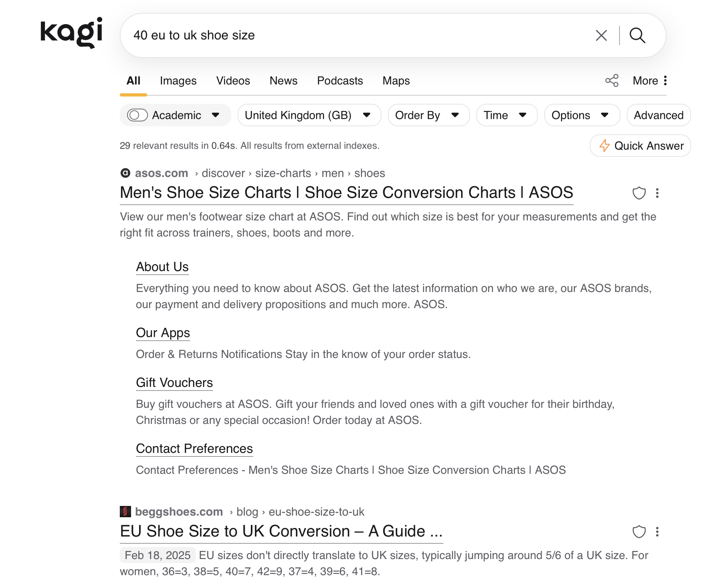Click the Quick Answer button
718x588 pixels.
coord(640,146)
